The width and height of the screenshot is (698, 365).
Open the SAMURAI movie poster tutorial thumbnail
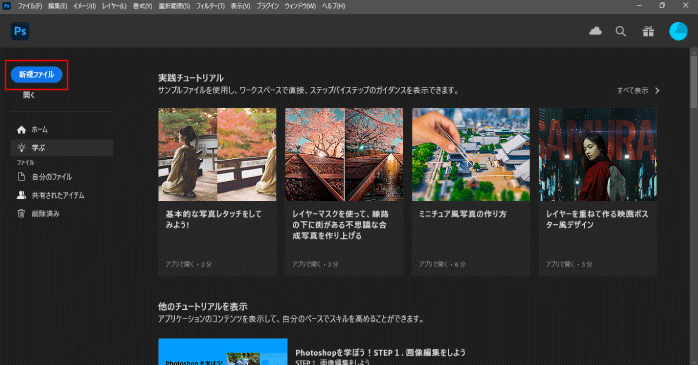click(598, 154)
